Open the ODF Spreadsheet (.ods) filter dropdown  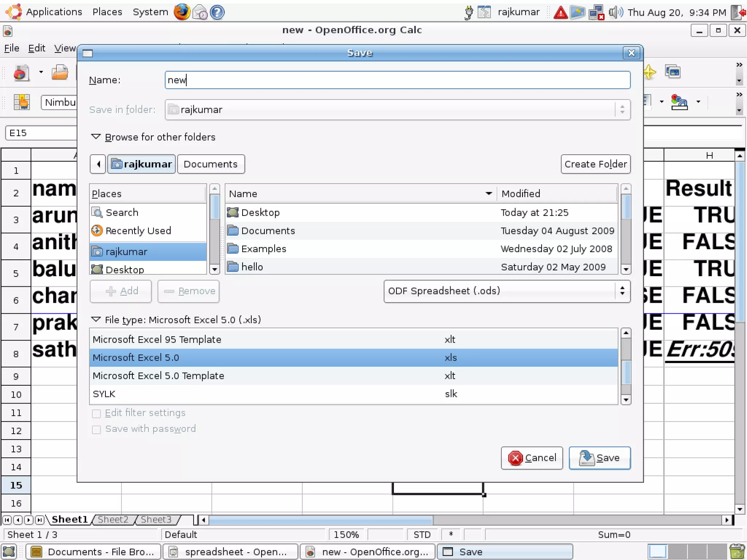[x=506, y=291]
